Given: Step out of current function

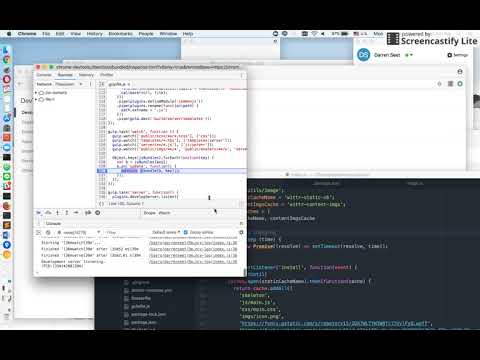Looking at the screenshot, I should (x=67, y=213).
